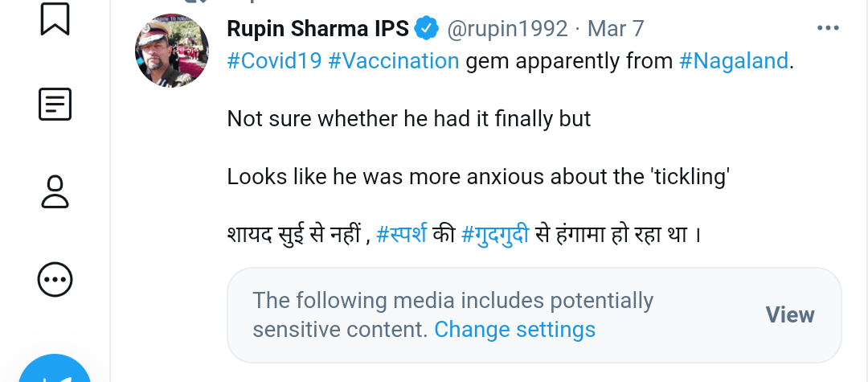
Task: Click the tweet text about 'tickling'
Action: tap(477, 177)
